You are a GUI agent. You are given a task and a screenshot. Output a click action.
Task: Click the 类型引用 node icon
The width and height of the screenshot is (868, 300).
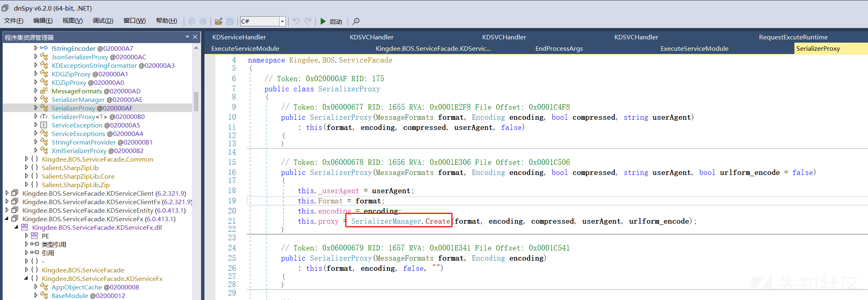pyautogui.click(x=34, y=244)
